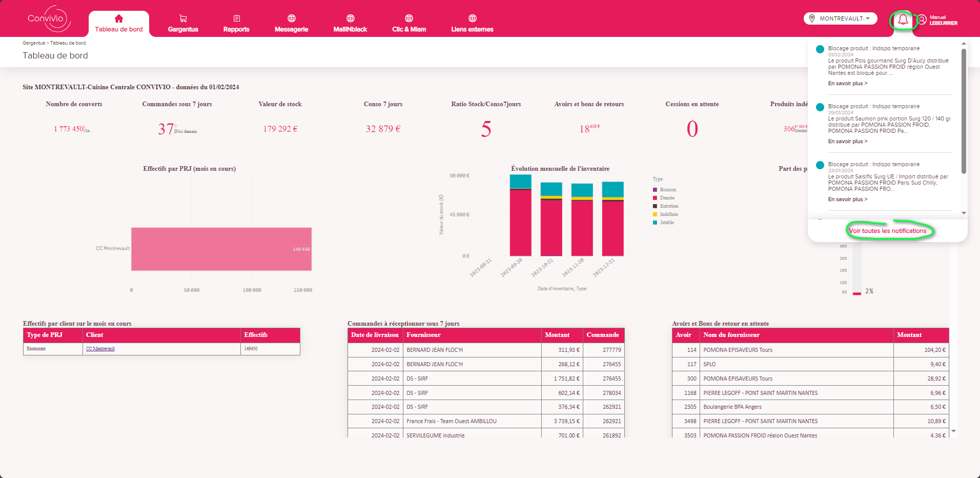Click the Jetable legend swatch
This screenshot has height=478, width=980.
(655, 223)
